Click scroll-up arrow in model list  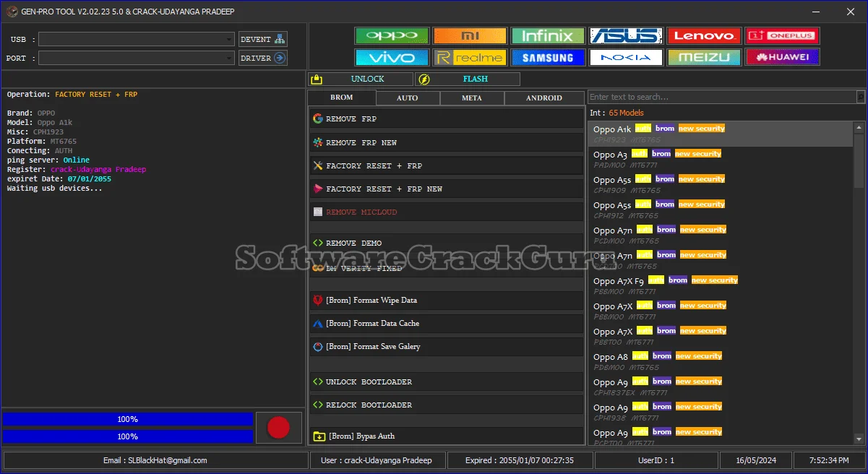pos(859,128)
